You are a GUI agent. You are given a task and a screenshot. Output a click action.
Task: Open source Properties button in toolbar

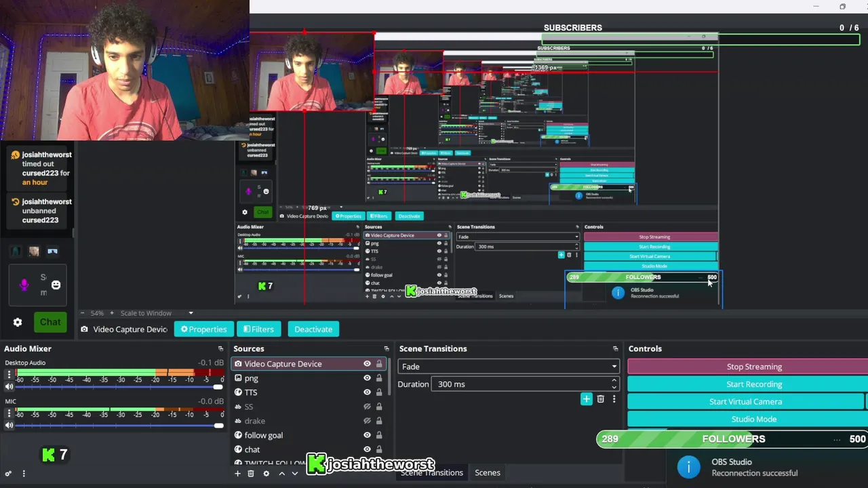pos(204,329)
